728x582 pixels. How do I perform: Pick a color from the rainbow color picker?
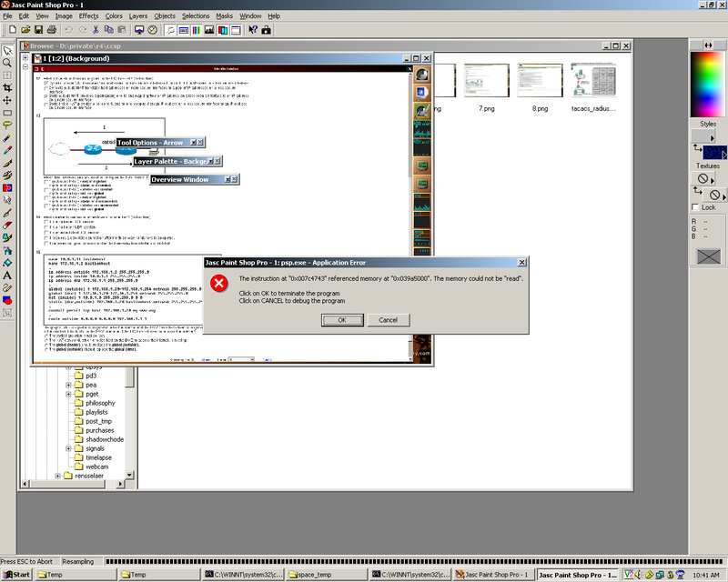pos(708,84)
